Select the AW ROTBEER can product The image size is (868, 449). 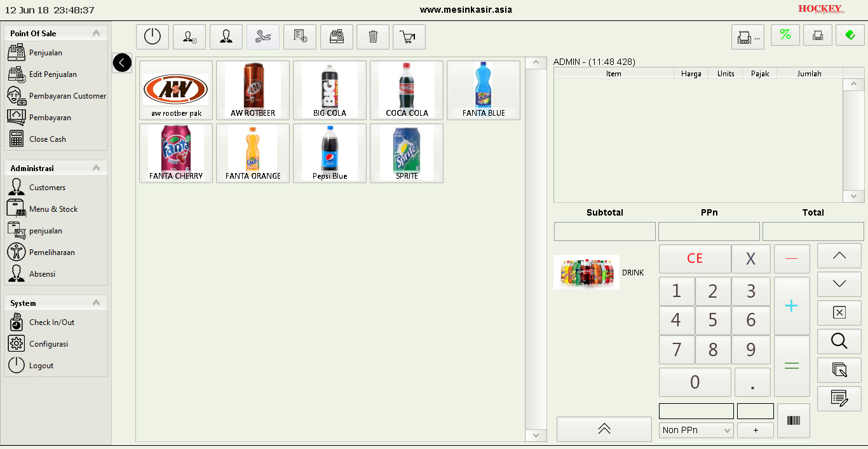click(253, 90)
